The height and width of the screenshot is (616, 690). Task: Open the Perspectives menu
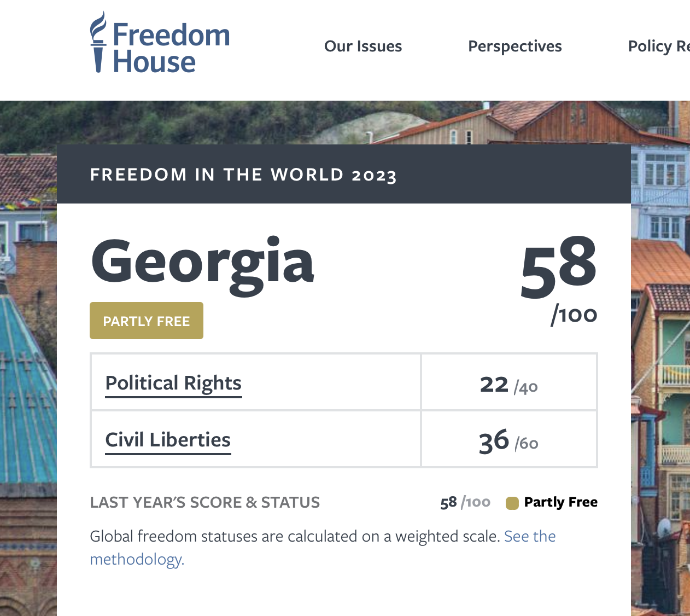pyautogui.click(x=514, y=47)
